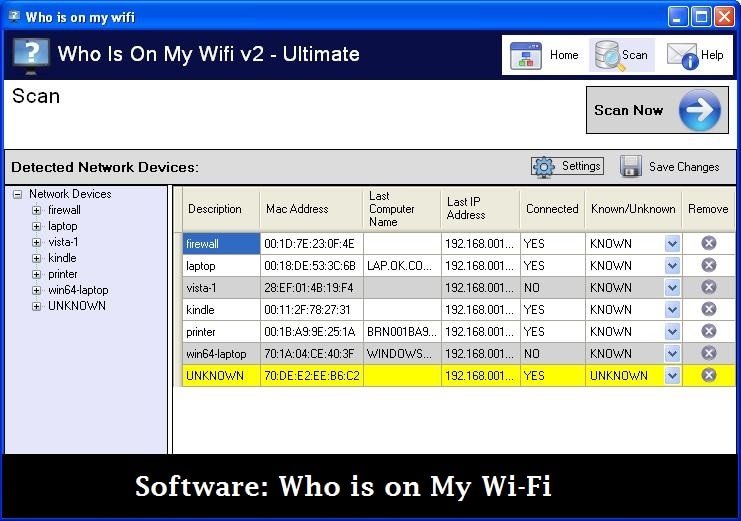The height and width of the screenshot is (521, 741).
Task: Expand the UNKNOWN tree node
Action: (36, 306)
